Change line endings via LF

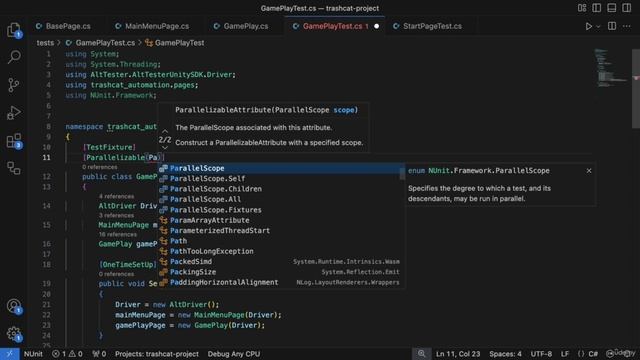click(564, 354)
